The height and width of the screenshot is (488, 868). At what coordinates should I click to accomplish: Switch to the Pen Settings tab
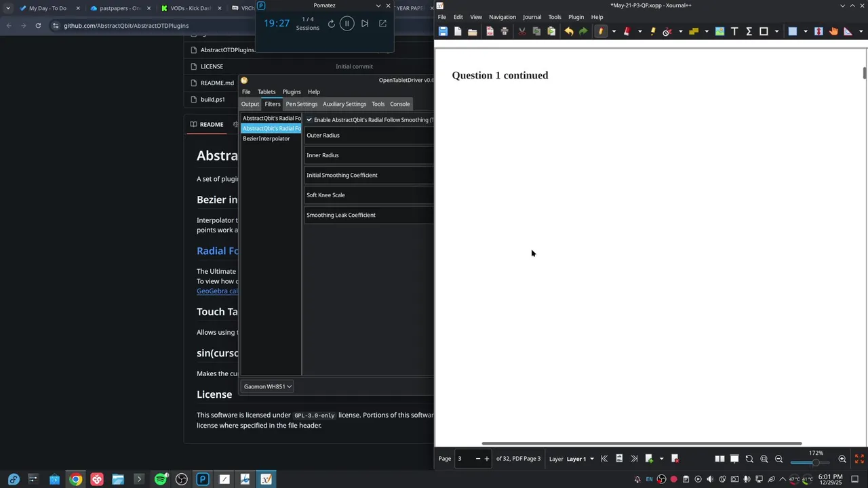302,104
